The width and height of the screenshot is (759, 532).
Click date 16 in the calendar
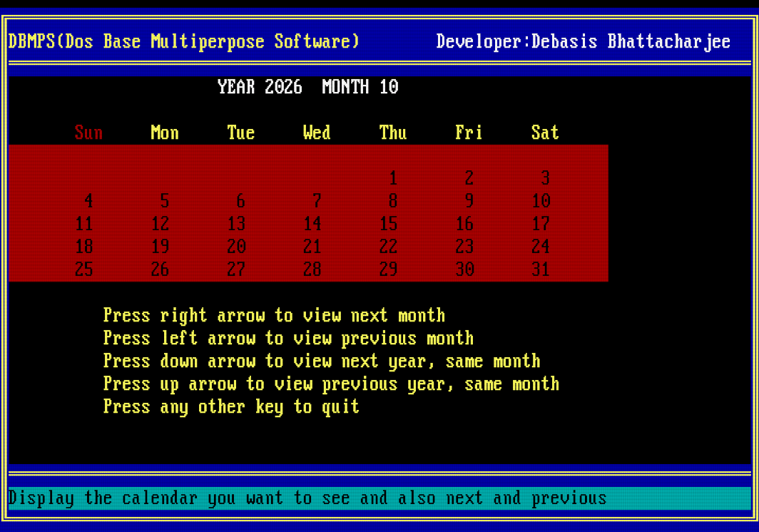click(464, 224)
